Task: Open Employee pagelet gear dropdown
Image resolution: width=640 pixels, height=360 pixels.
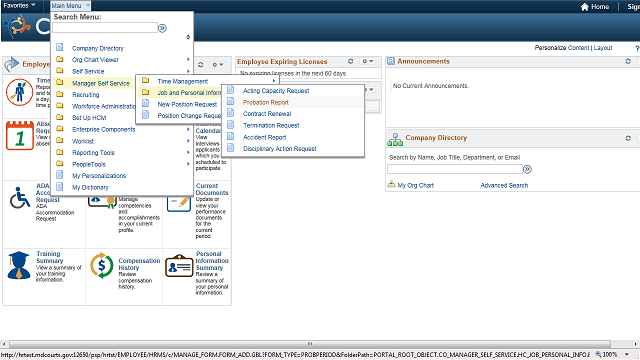Action: 217,64
